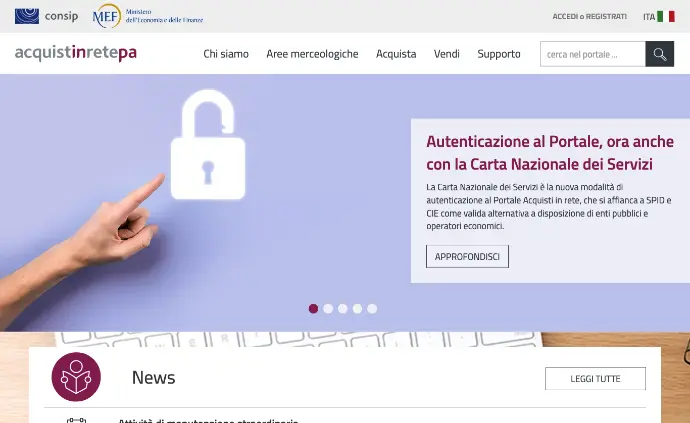
Task: Click the acquistinretepa site logo
Action: (76, 53)
